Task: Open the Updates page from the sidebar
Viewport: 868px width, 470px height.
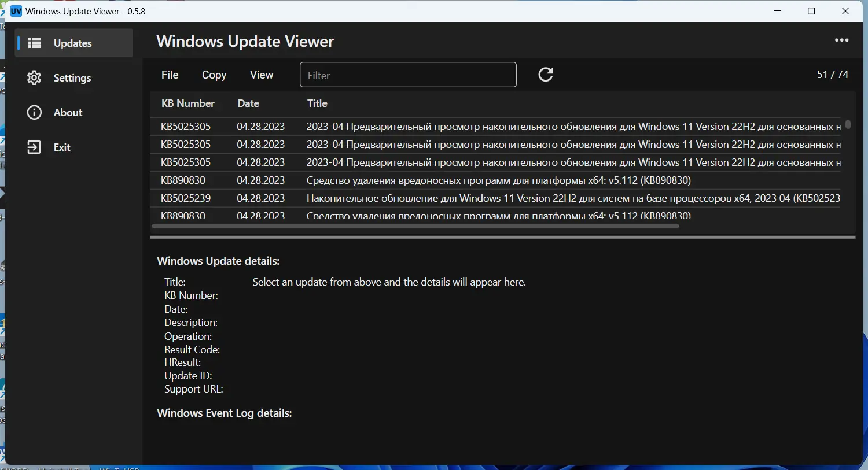Action: click(x=73, y=43)
